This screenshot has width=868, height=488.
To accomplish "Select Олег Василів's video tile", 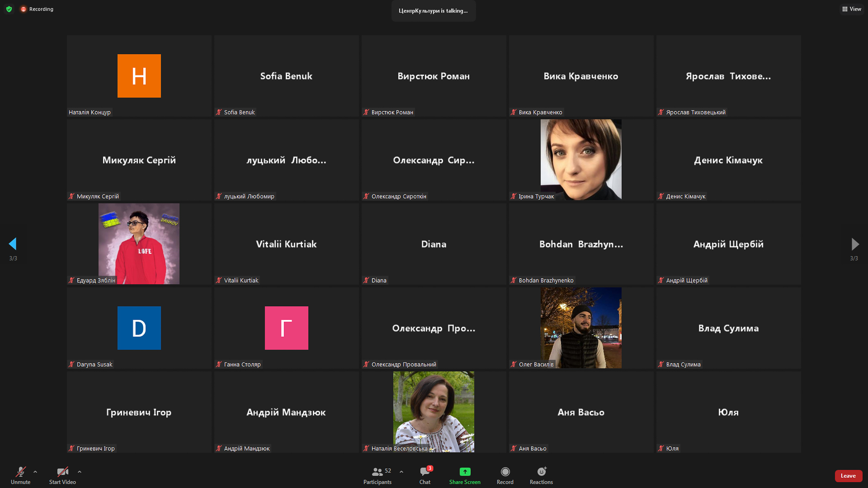I will (x=581, y=328).
